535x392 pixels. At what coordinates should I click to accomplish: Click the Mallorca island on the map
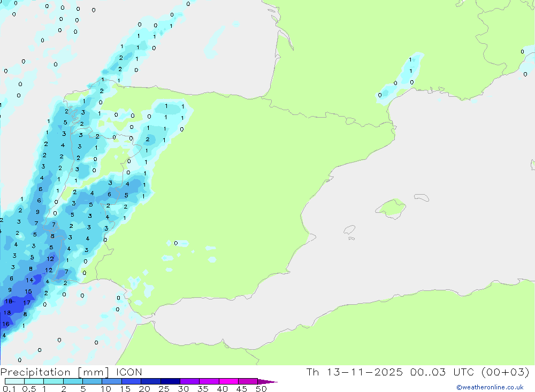(x=391, y=208)
